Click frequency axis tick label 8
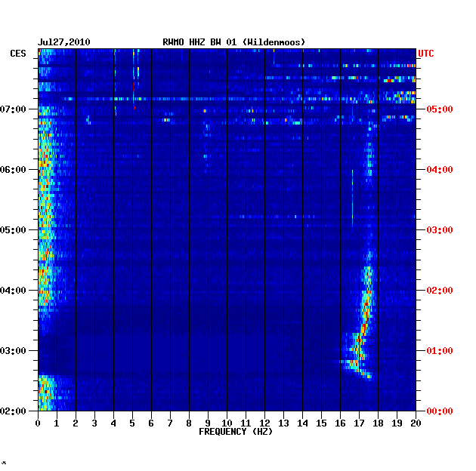This screenshot has width=476, height=471. (x=189, y=423)
